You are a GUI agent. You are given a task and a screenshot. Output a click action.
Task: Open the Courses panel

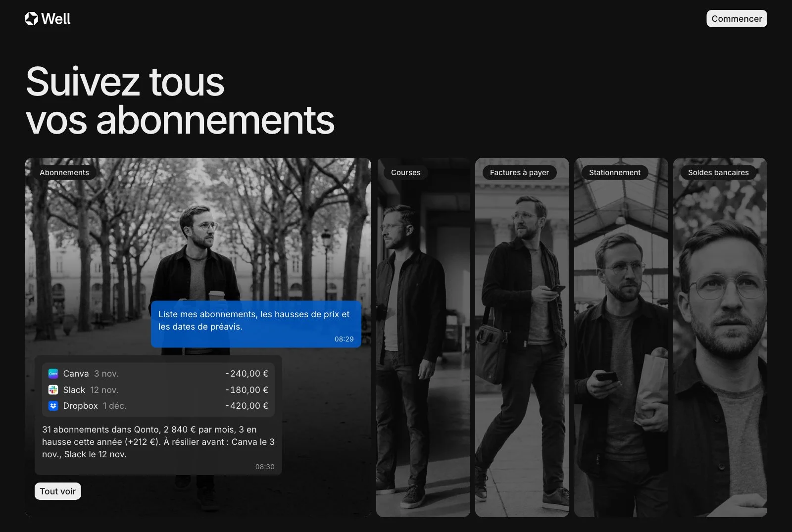point(423,338)
